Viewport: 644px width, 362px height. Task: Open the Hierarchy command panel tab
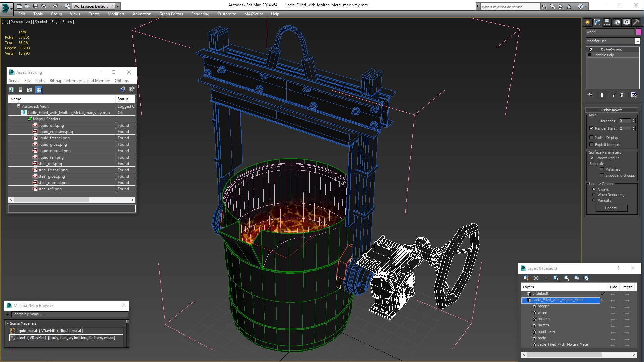(x=607, y=22)
